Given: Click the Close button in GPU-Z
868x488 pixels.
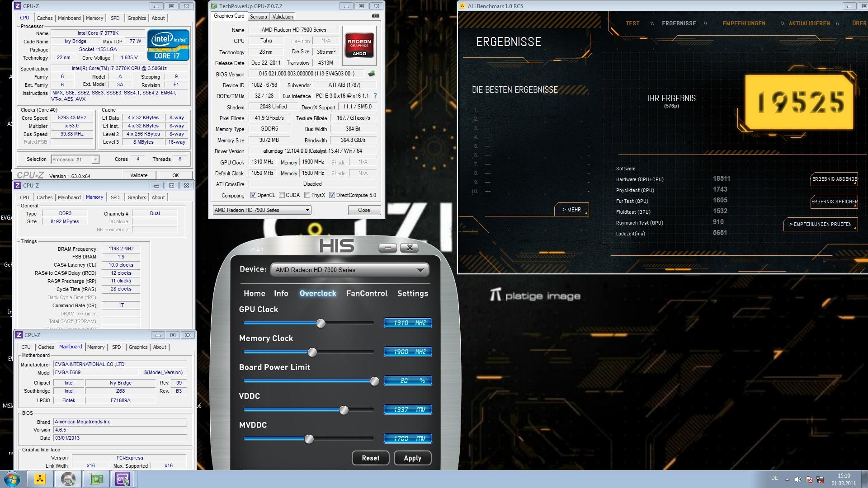Looking at the screenshot, I should coord(364,210).
